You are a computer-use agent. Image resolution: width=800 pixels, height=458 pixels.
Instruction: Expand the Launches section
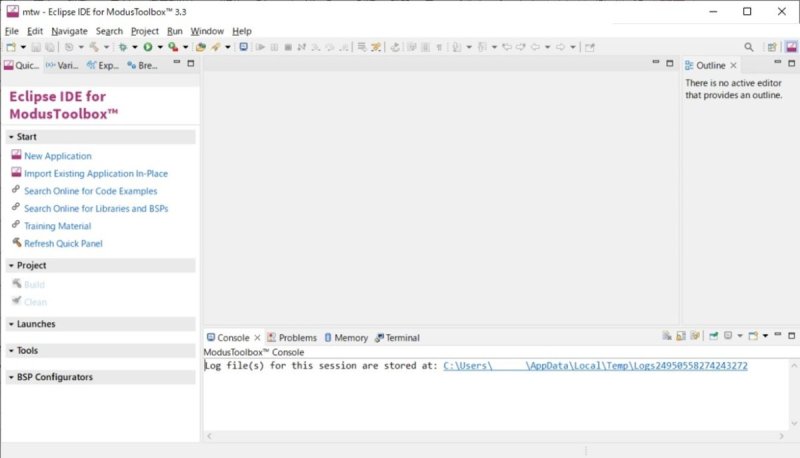(101, 324)
